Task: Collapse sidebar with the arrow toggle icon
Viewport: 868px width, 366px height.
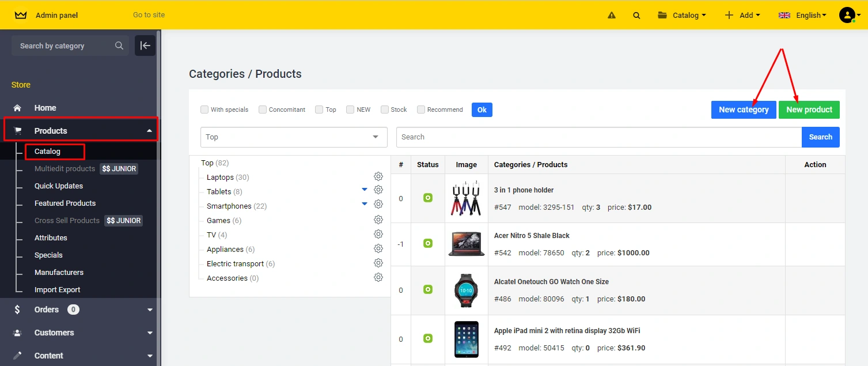Action: point(145,46)
